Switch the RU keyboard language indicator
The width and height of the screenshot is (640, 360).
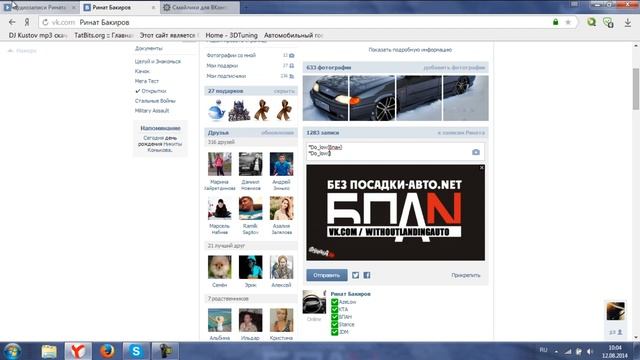click(543, 350)
